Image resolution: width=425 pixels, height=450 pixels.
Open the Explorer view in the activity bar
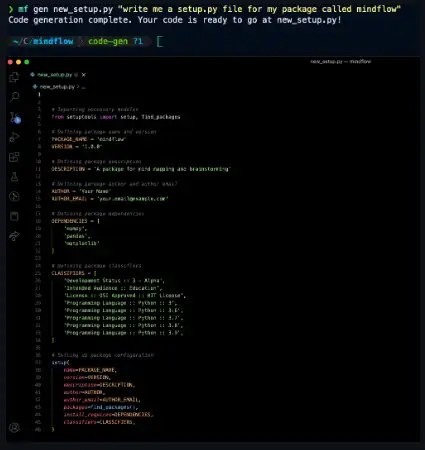point(14,77)
